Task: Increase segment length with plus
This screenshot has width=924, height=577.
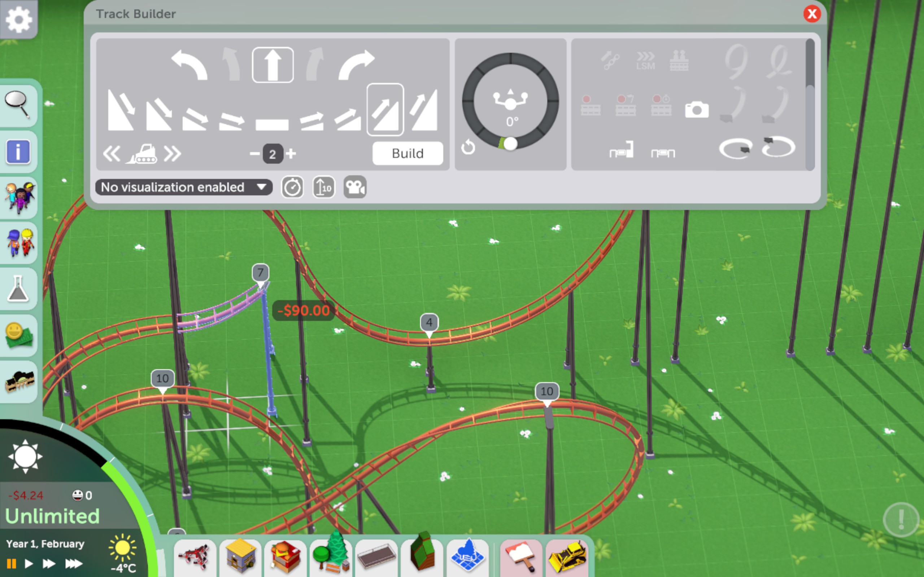Action: [291, 154]
